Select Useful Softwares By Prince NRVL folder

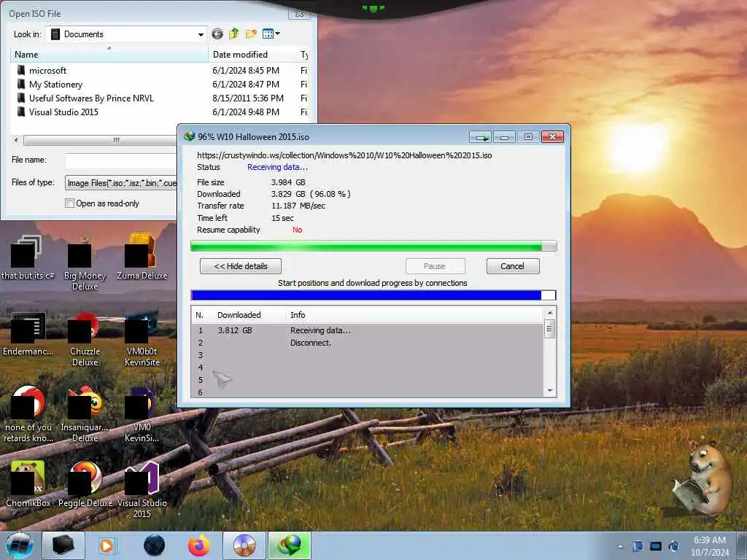tap(91, 98)
